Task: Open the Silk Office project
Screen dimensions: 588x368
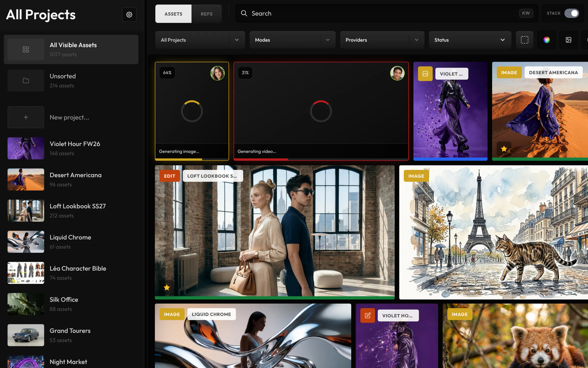Action: pyautogui.click(x=71, y=304)
